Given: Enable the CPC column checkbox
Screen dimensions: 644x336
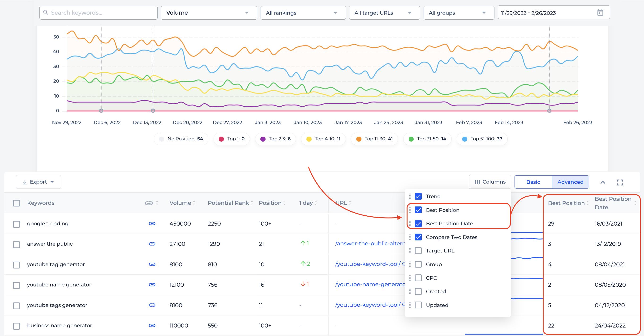Looking at the screenshot, I should (418, 278).
